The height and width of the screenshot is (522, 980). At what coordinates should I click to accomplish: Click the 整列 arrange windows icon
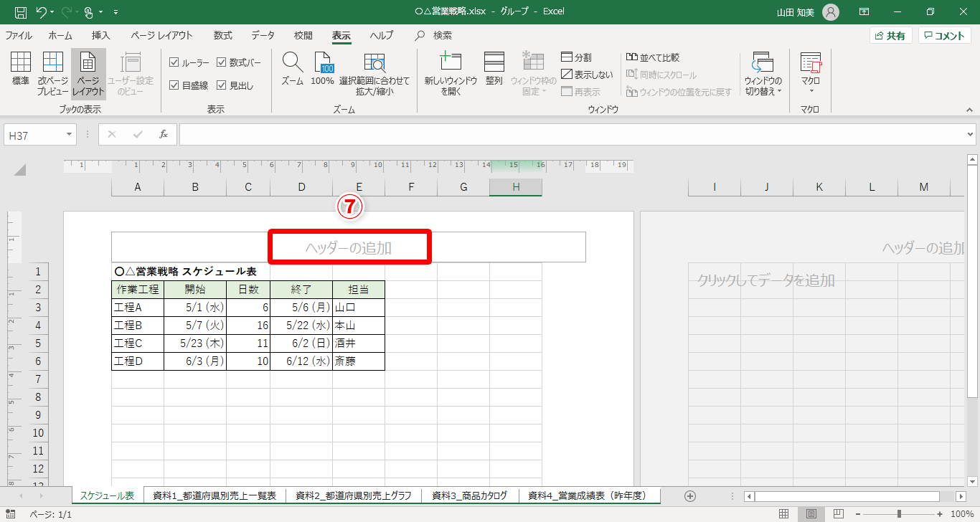pyautogui.click(x=494, y=69)
